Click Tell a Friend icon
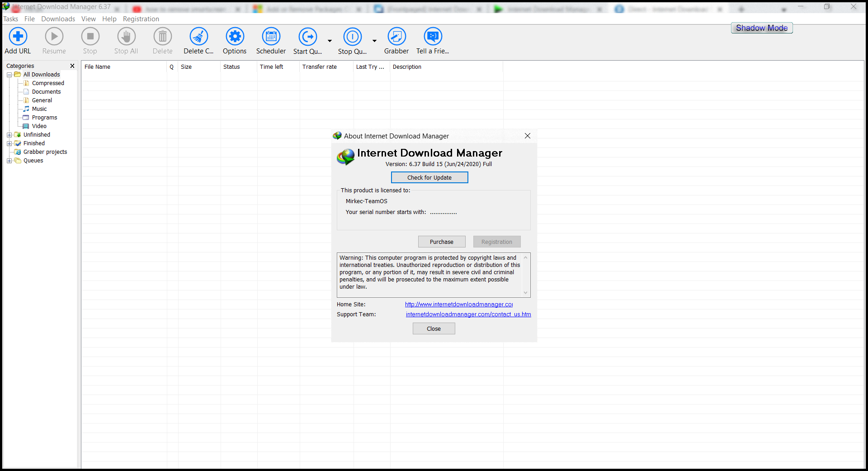Viewport: 868px width, 471px height. 433,37
